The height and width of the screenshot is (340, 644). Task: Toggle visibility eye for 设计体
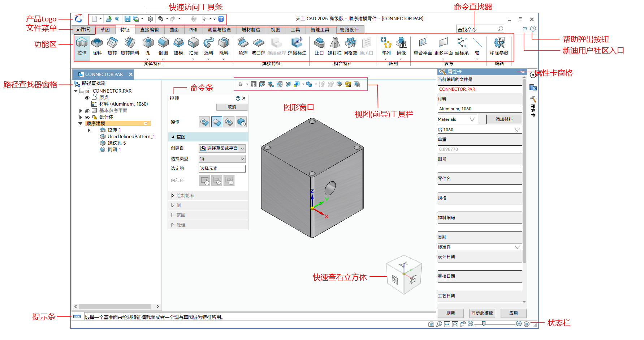click(x=87, y=117)
